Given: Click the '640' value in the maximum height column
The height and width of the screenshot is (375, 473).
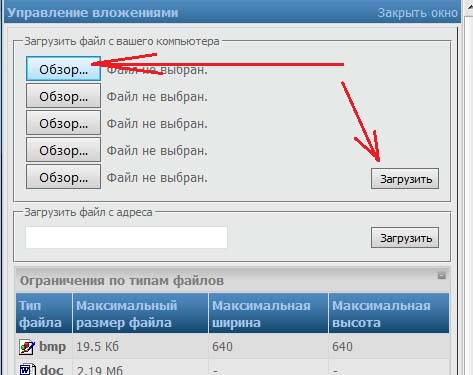Looking at the screenshot, I should pos(342,347).
